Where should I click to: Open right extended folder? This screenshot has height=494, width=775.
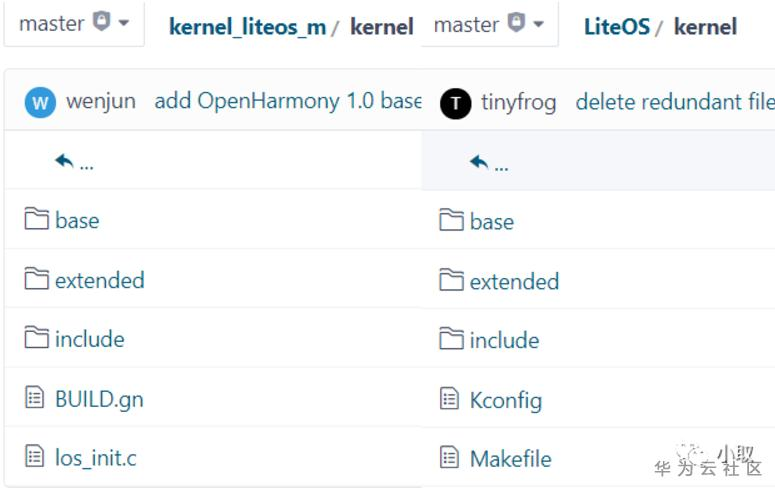tap(514, 281)
